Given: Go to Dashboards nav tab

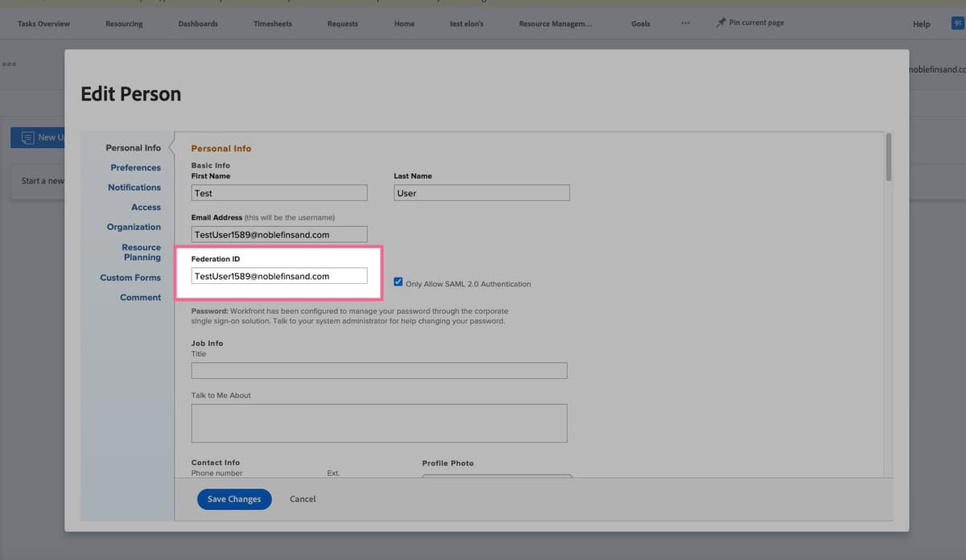Looking at the screenshot, I should point(198,23).
